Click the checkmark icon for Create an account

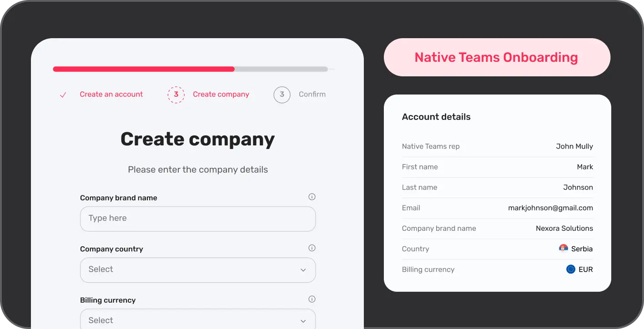[63, 95]
